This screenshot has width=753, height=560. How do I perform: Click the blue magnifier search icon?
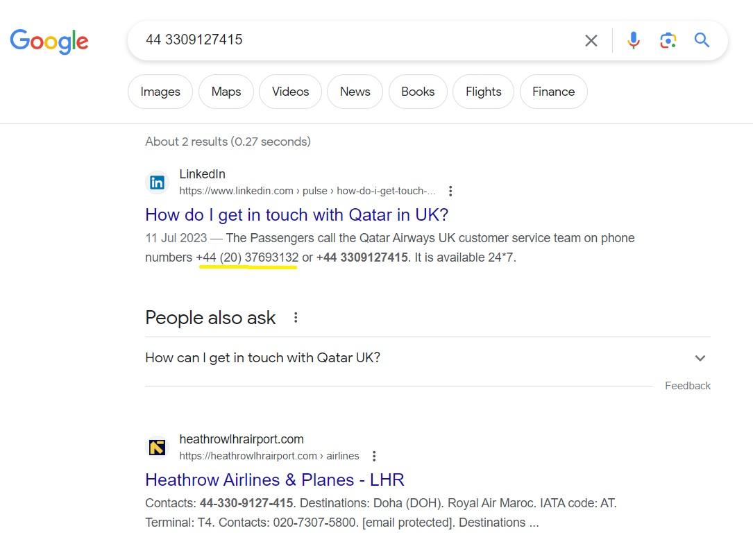pyautogui.click(x=702, y=40)
